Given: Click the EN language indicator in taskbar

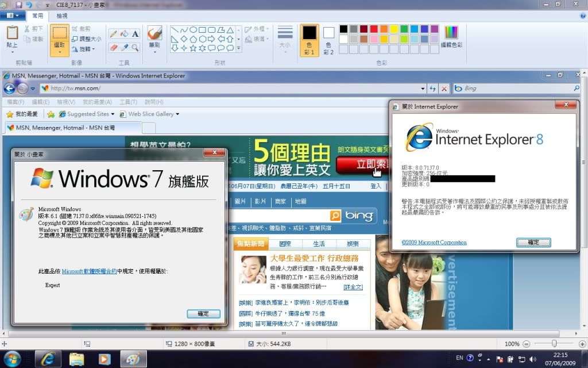Looking at the screenshot, I should coord(459,358).
